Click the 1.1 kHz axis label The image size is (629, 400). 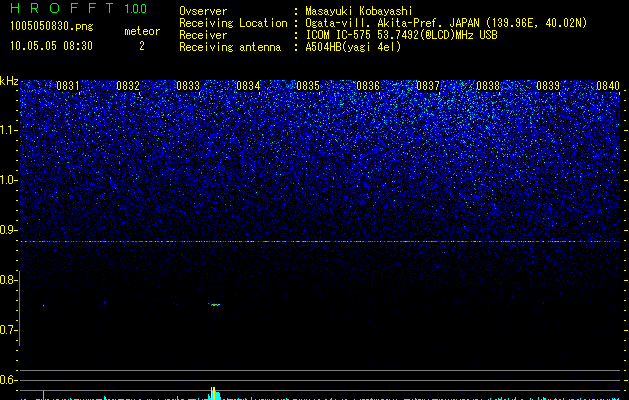tap(9, 130)
